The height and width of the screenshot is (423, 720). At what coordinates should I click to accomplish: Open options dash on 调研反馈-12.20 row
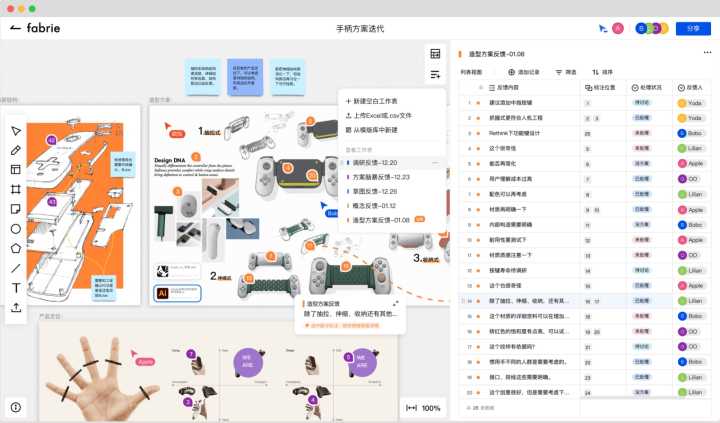[435, 163]
